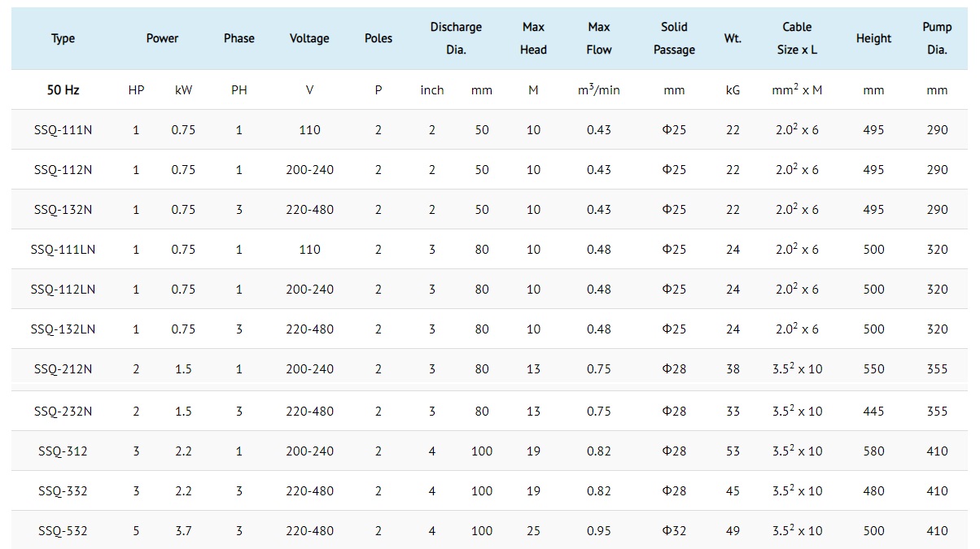
Task: Click the SSQ-112N type entry
Action: [x=63, y=170]
